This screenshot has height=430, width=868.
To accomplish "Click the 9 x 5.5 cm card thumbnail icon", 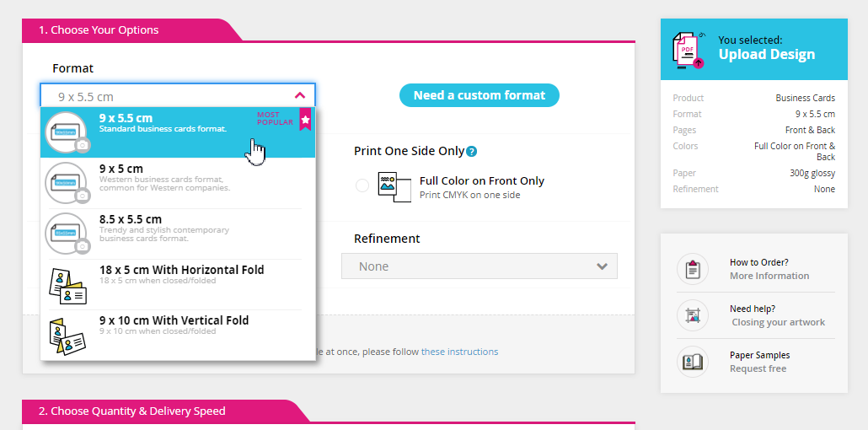I will tap(67, 132).
